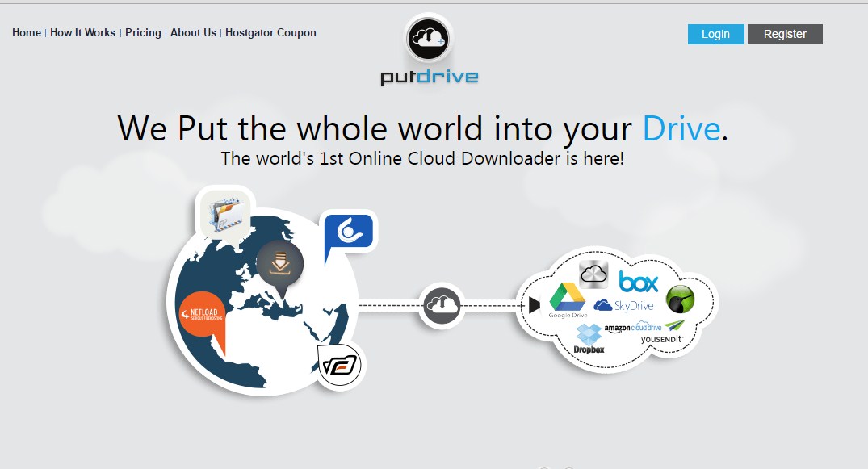868x469 pixels.
Task: Click the central cloud download icon
Action: (441, 305)
